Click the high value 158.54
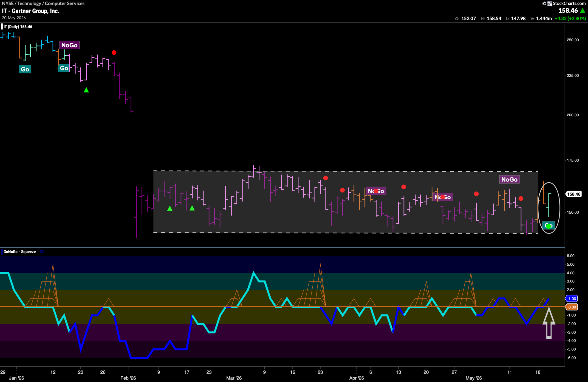The width and height of the screenshot is (588, 382). pos(494,19)
